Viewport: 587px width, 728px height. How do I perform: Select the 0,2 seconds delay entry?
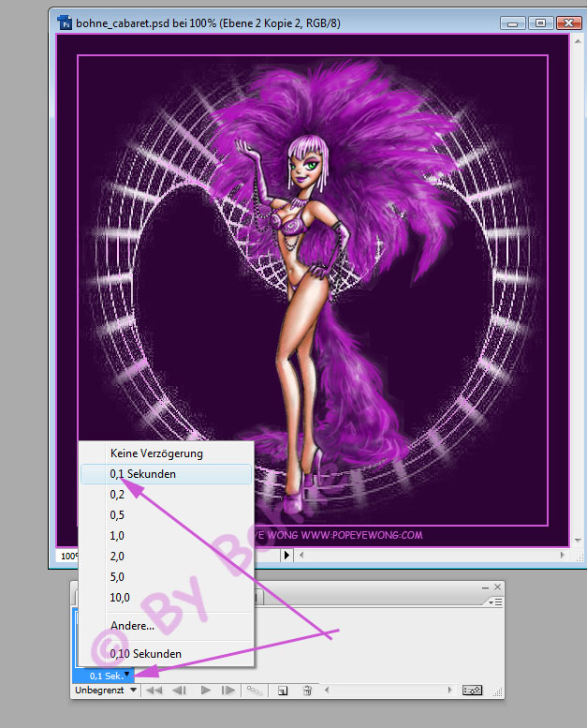click(117, 495)
